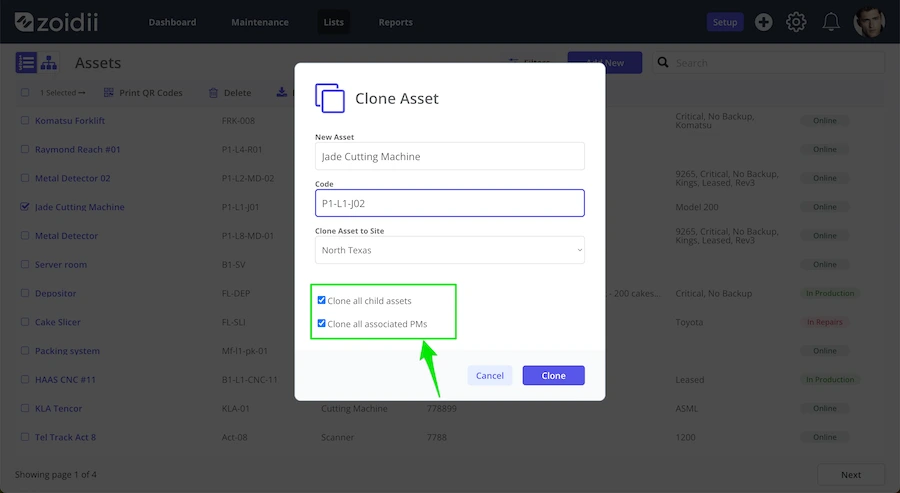Open the Metal Detector 02 asset link
900x493 pixels.
(72, 178)
